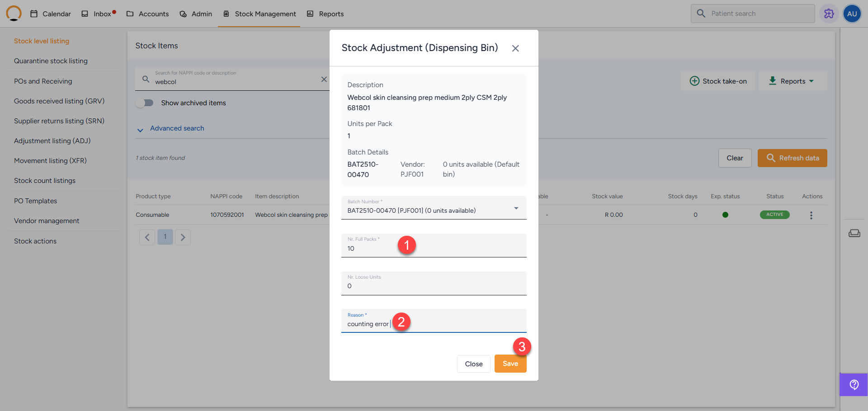This screenshot has height=411, width=868.
Task: Open the Inbox menu item
Action: 98,14
